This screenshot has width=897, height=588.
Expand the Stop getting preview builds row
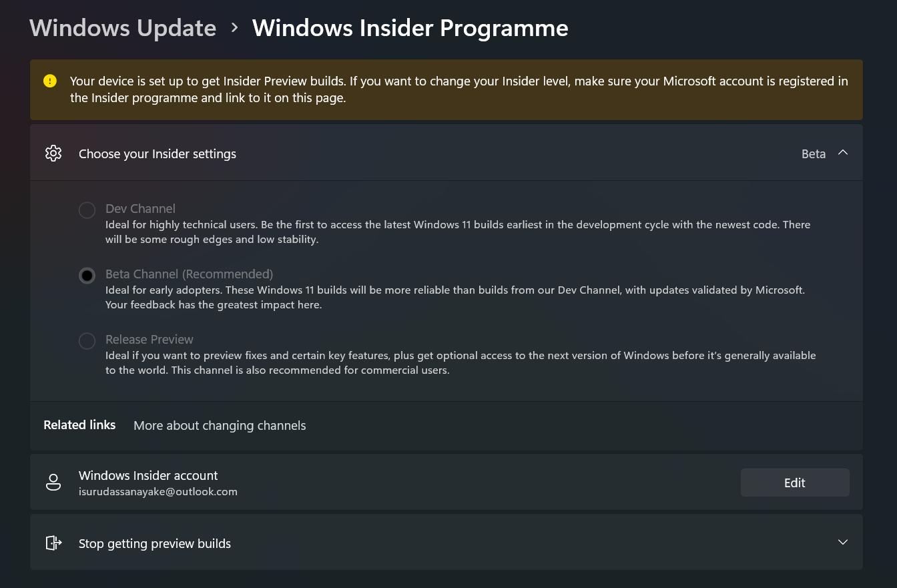click(x=446, y=542)
